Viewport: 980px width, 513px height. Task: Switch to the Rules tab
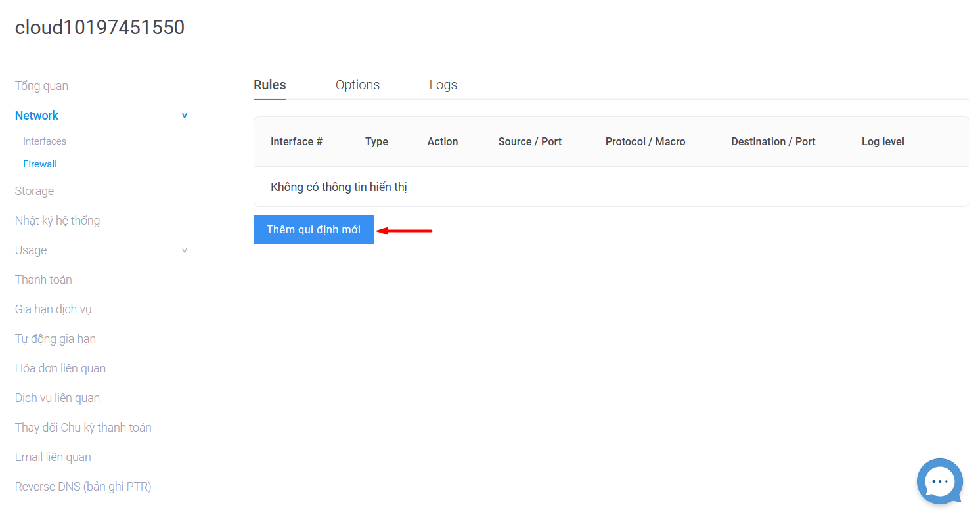click(x=270, y=85)
